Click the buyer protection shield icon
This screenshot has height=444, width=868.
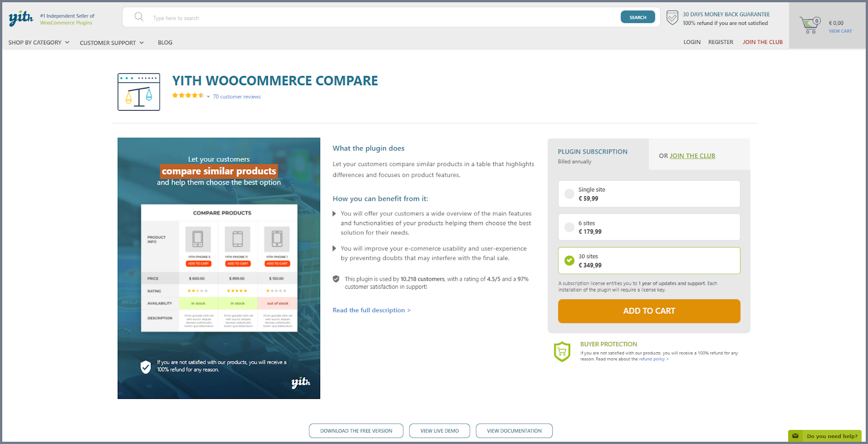(562, 352)
